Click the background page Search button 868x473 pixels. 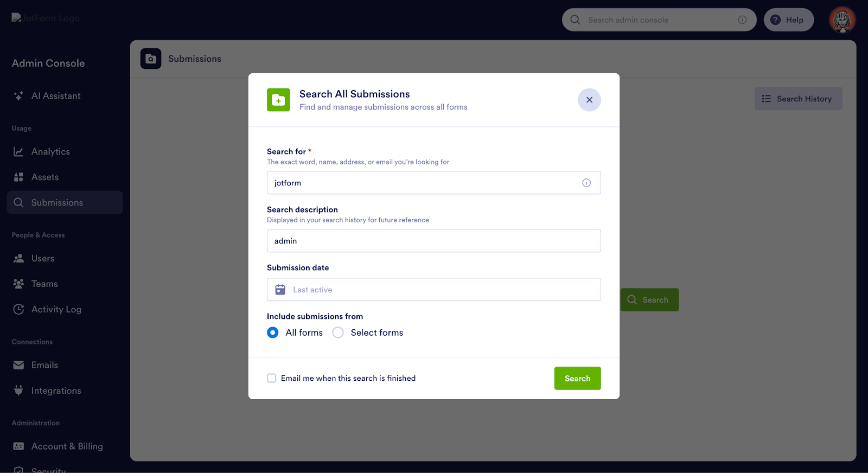649,299
